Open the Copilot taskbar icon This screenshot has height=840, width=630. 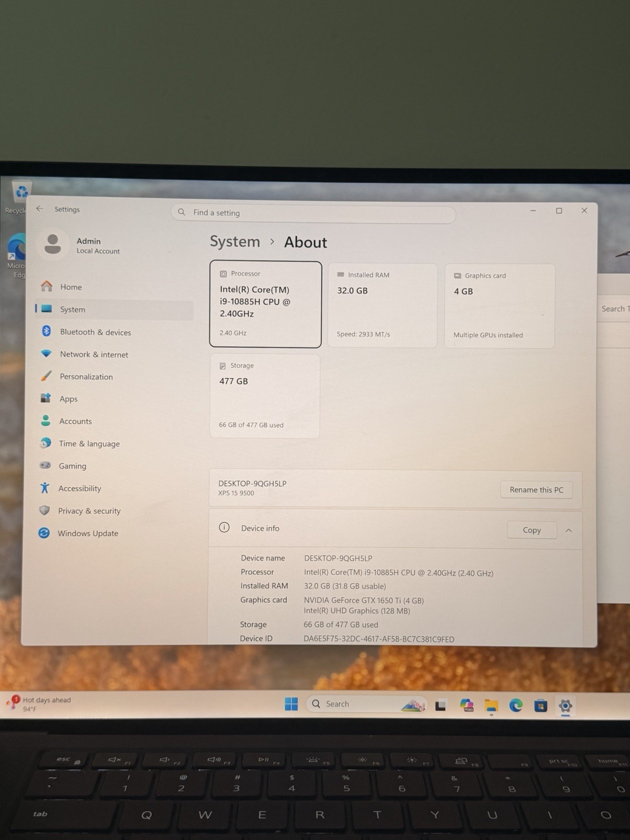467,705
